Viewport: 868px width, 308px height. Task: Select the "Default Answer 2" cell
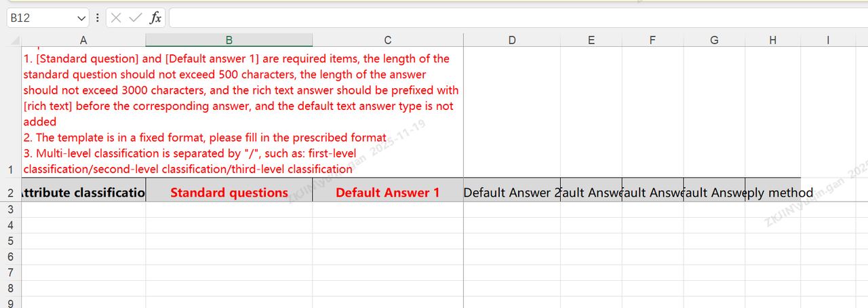tap(511, 193)
